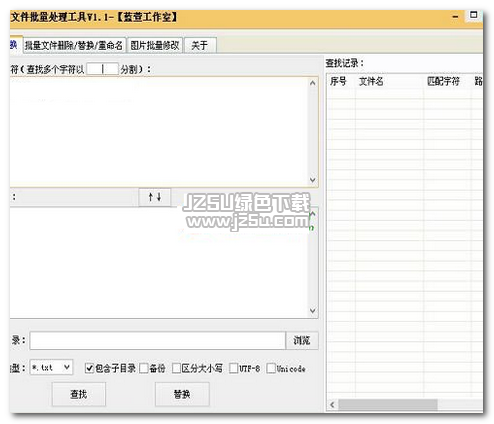Click the 匹配字符 column header
Image resolution: width=494 pixels, height=424 pixels.
(x=447, y=81)
